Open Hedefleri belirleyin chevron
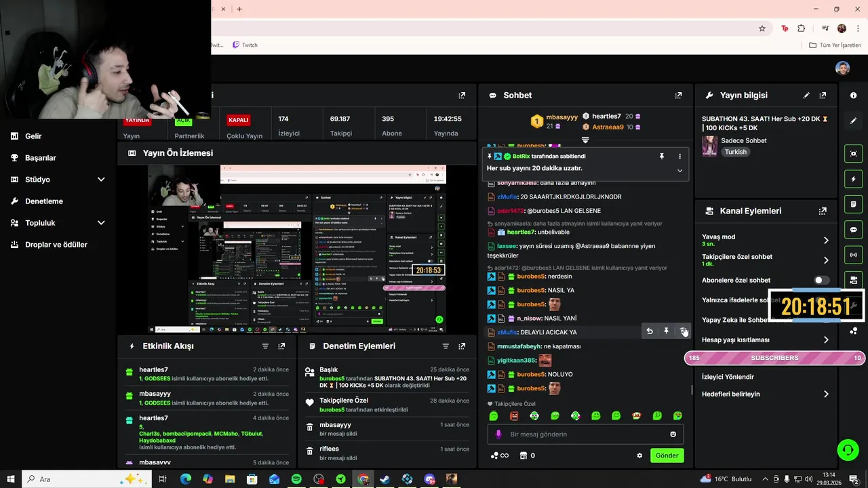This screenshot has width=868, height=488. (x=826, y=394)
